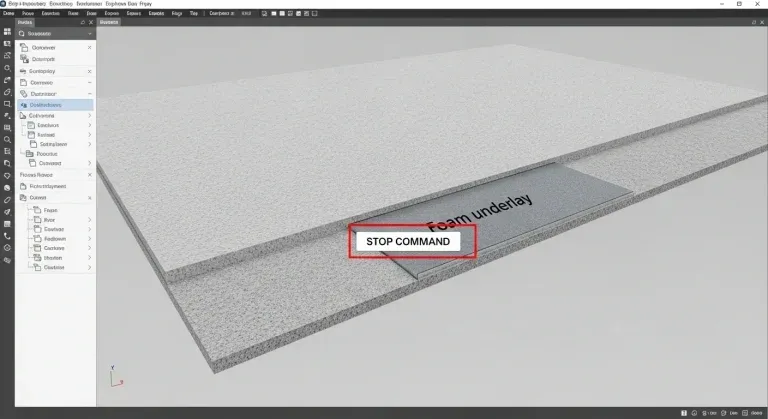Select the filled circle icon in the left sidebar
Image resolution: width=768 pixels, height=419 pixels.
(7, 188)
